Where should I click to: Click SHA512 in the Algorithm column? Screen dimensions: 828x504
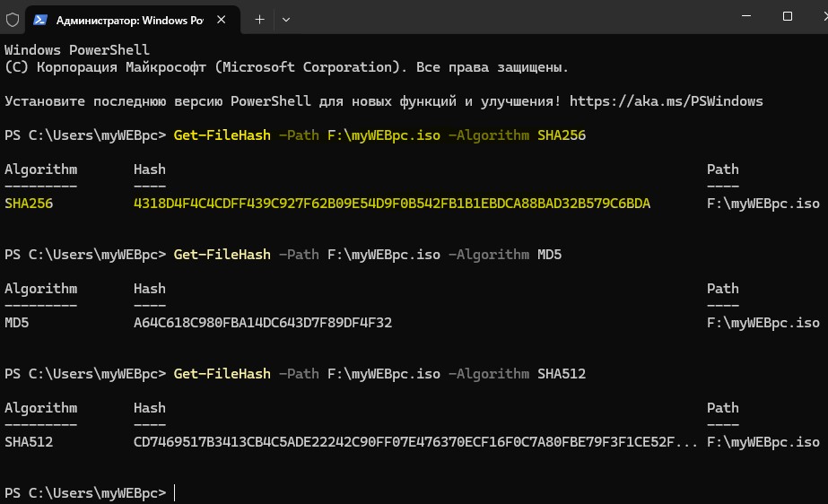coord(29,442)
